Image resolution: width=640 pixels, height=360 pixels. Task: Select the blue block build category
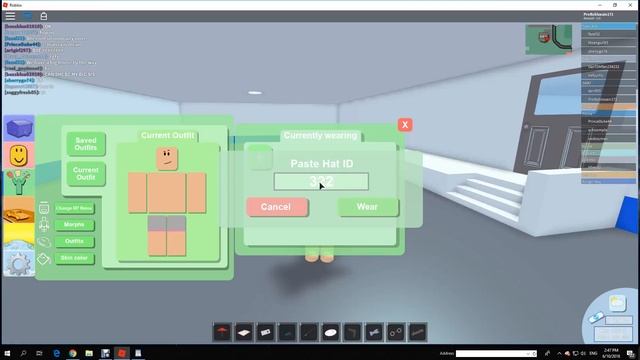[x=19, y=128]
